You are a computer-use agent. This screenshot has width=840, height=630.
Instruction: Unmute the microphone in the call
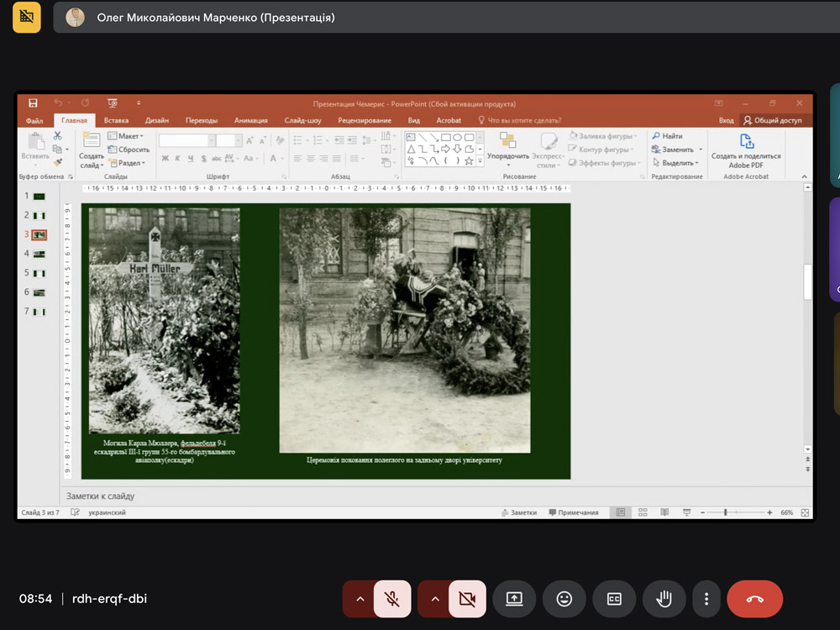click(391, 599)
